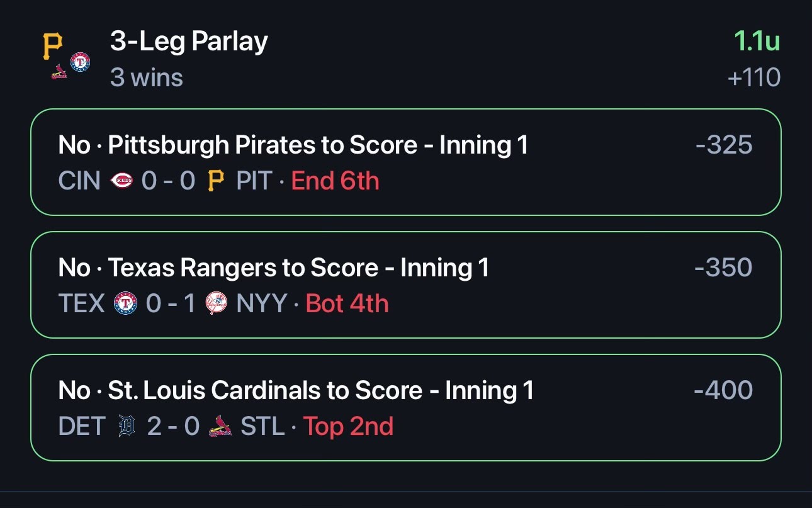Open the St. Louis Cardinals Inning 1 leg

(406, 408)
